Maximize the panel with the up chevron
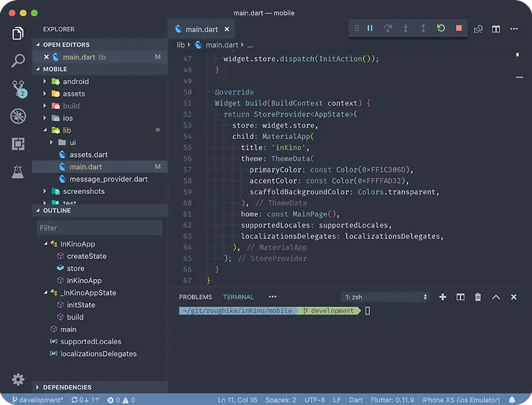 496,297
